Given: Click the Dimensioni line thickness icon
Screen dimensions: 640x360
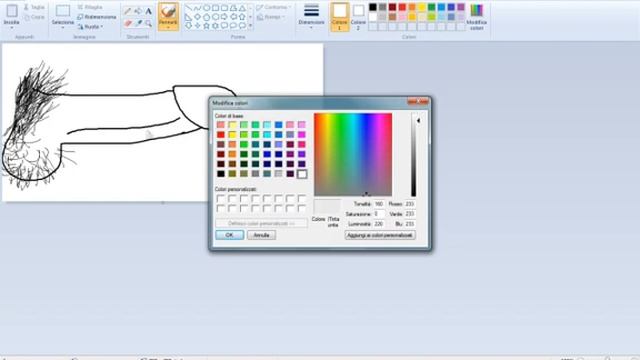Looking at the screenshot, I should pyautogui.click(x=311, y=10).
